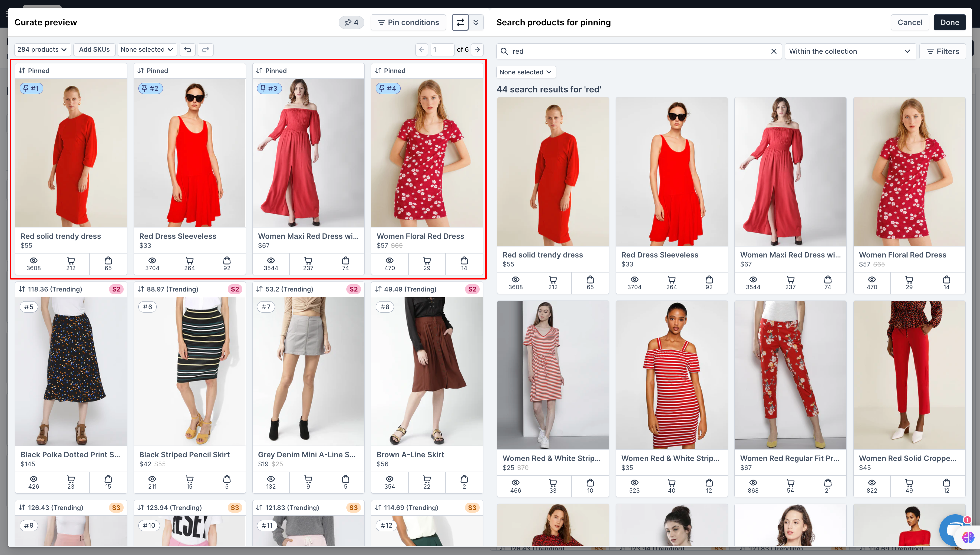Click the Black Striped Pencil Skirt image

tap(189, 371)
